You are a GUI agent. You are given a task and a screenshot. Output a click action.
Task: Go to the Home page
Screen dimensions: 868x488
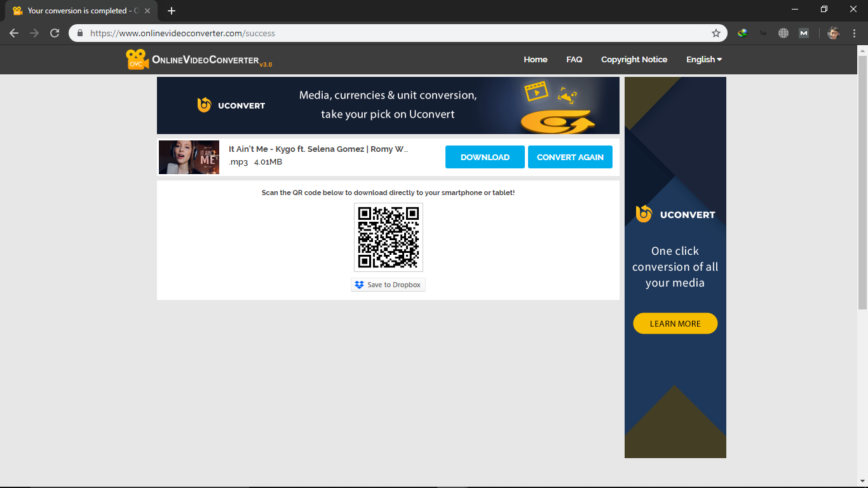tap(536, 59)
